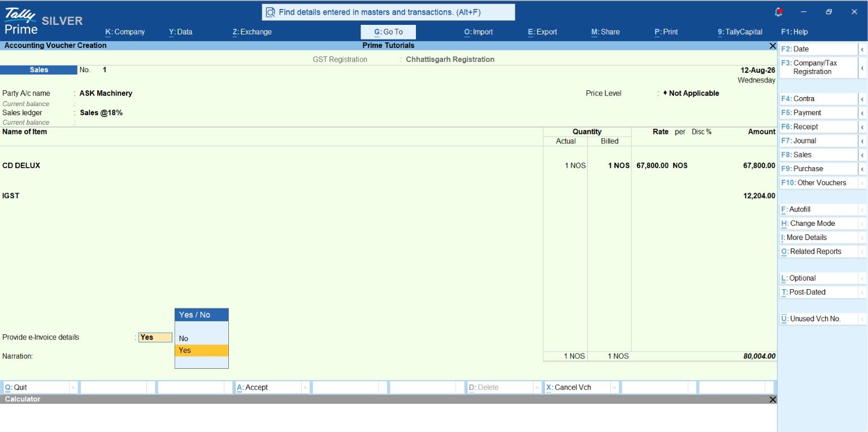868x432 pixels.
Task: Open the Export menu
Action: 542,32
